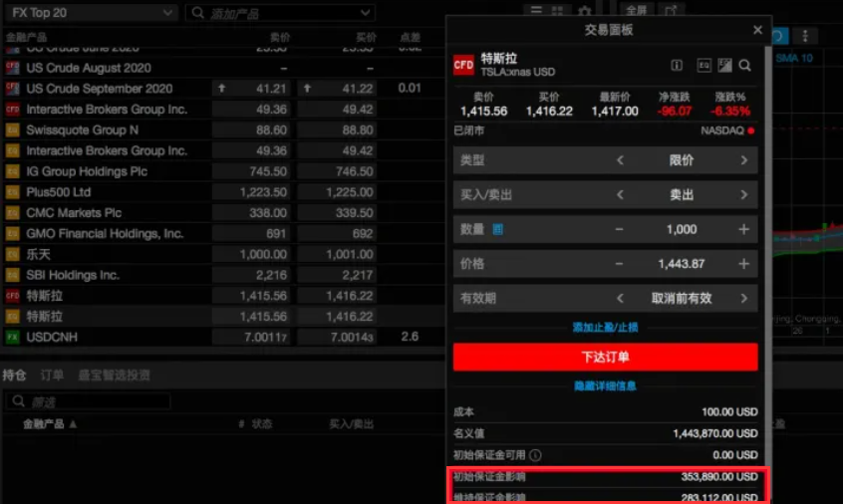The width and height of the screenshot is (843, 504).
Task: Click USDCNH sell price 7.00117
Action: pos(251,337)
